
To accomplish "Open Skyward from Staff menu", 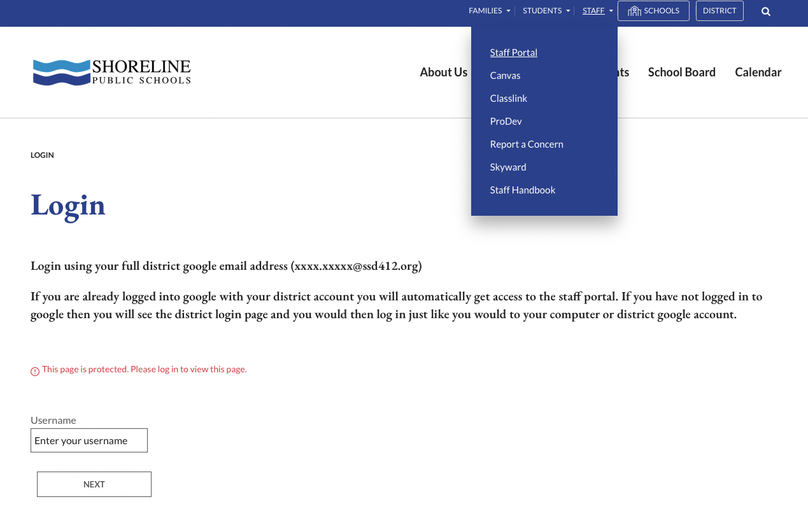I will tap(508, 167).
